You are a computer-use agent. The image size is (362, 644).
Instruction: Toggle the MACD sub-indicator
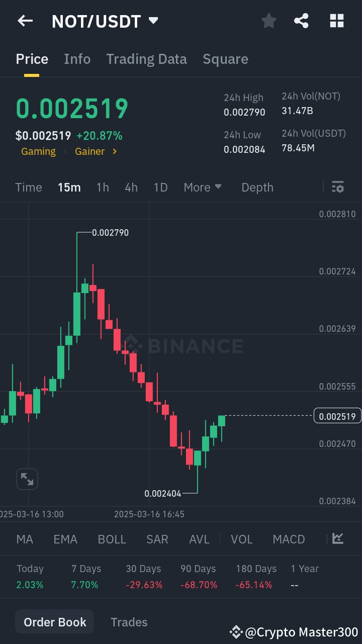289,539
